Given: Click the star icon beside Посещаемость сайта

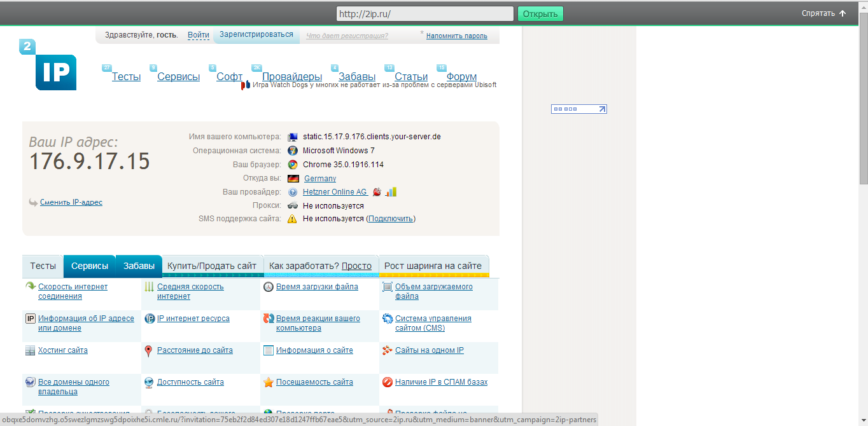Looking at the screenshot, I should (268, 382).
